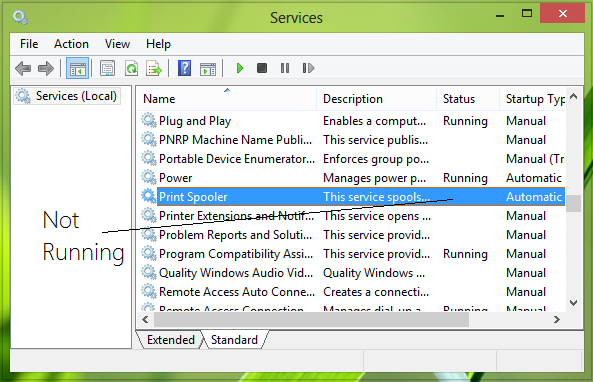This screenshot has height=382, width=593.
Task: Click the horizontal scrollbar thumb
Action: (311, 320)
